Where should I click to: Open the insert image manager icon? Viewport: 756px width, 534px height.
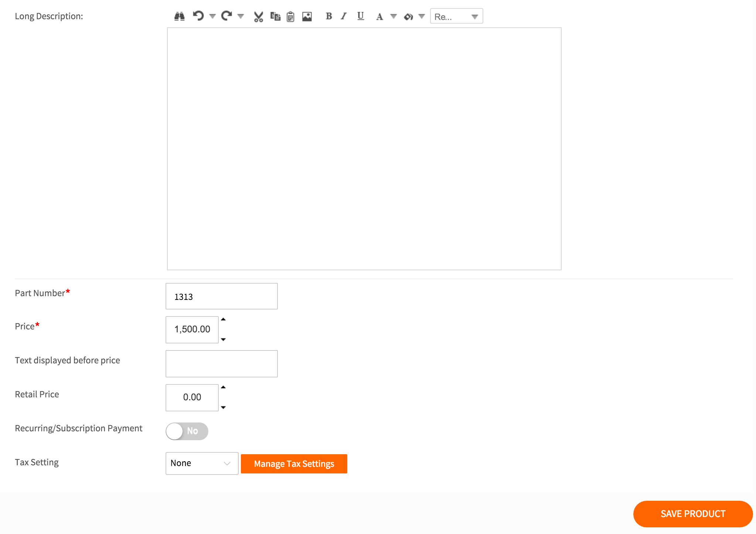(x=307, y=17)
